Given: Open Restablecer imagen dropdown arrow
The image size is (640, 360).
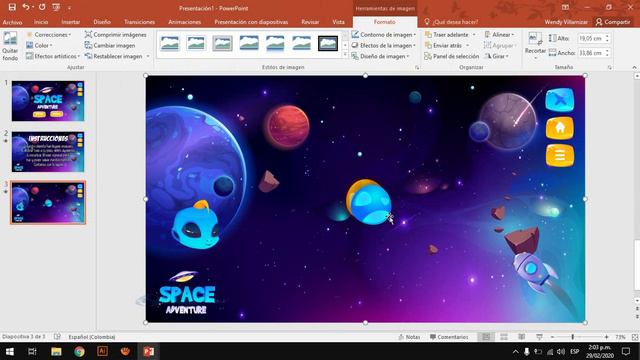Looking at the screenshot, I should pyautogui.click(x=148, y=56).
